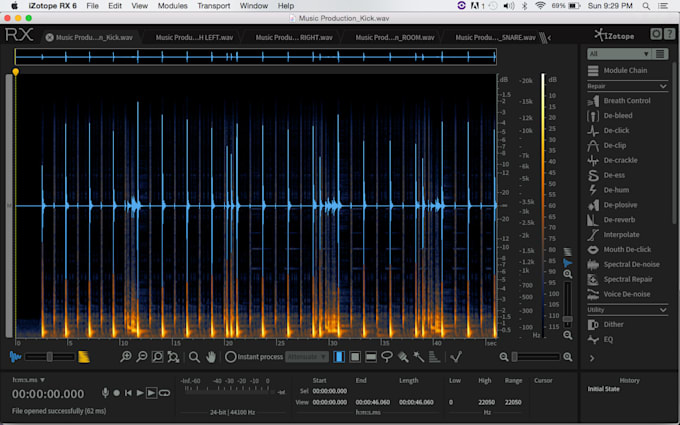The height and width of the screenshot is (425, 680).
Task: Click the waveform overview strip
Action: [255, 57]
